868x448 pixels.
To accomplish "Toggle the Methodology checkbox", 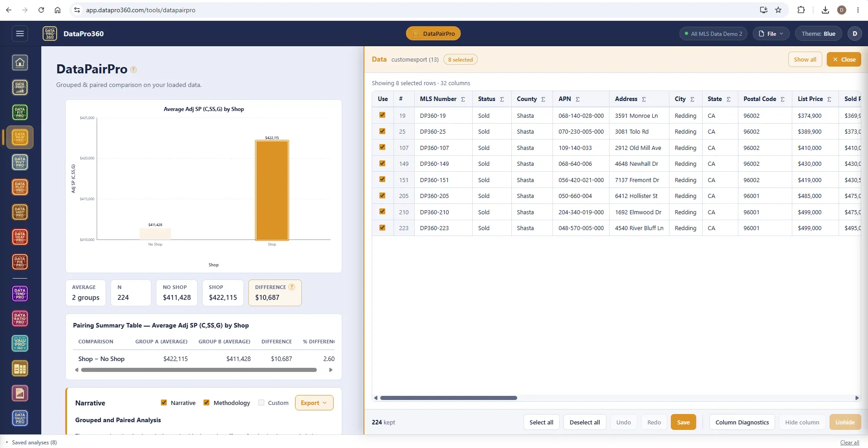I will pos(206,403).
